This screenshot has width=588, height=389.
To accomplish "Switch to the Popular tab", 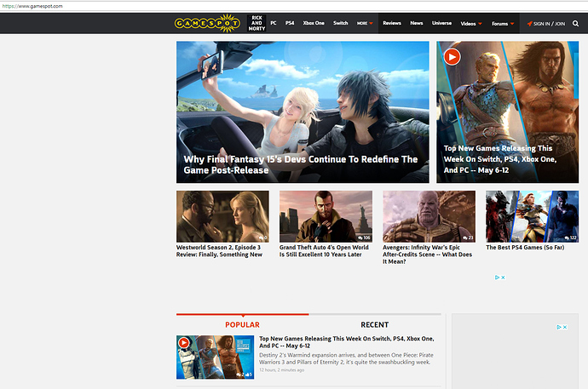I will [242, 324].
